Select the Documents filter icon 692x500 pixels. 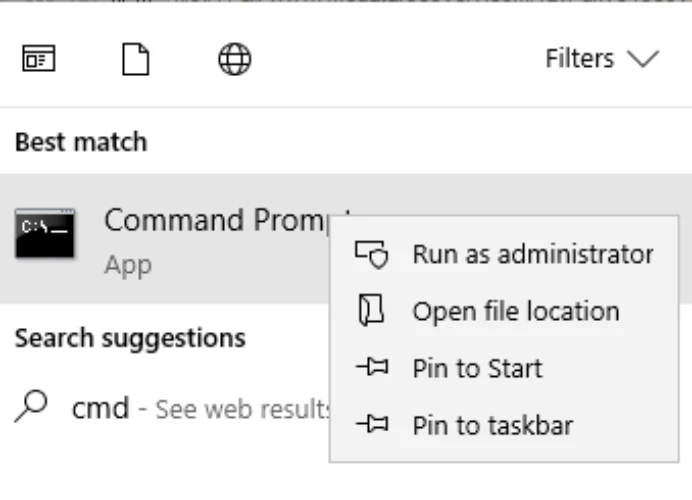pos(134,60)
